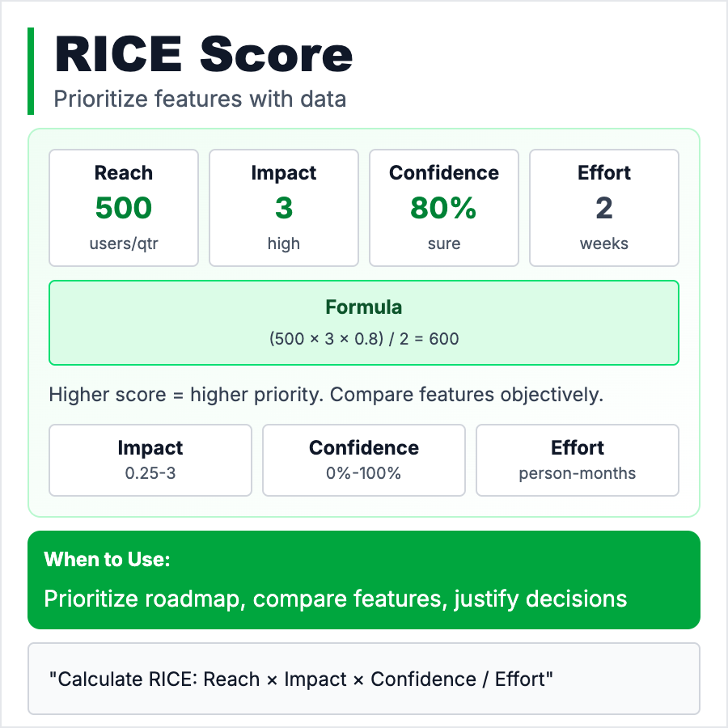The width and height of the screenshot is (728, 728).
Task: Click the Higher score = higher priority sentence
Action: coord(326,396)
